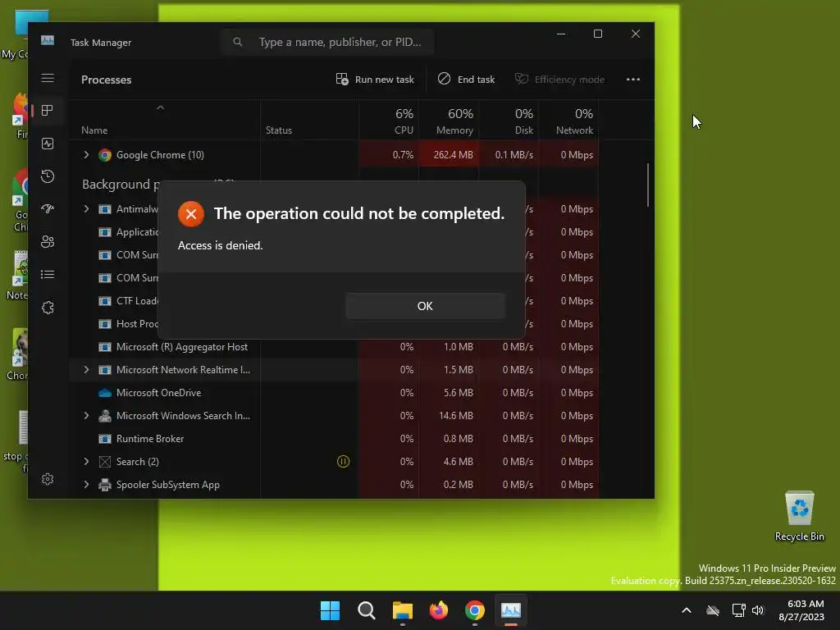Expand Google Chrome (10) process group
This screenshot has width=840, height=630.
pos(86,155)
